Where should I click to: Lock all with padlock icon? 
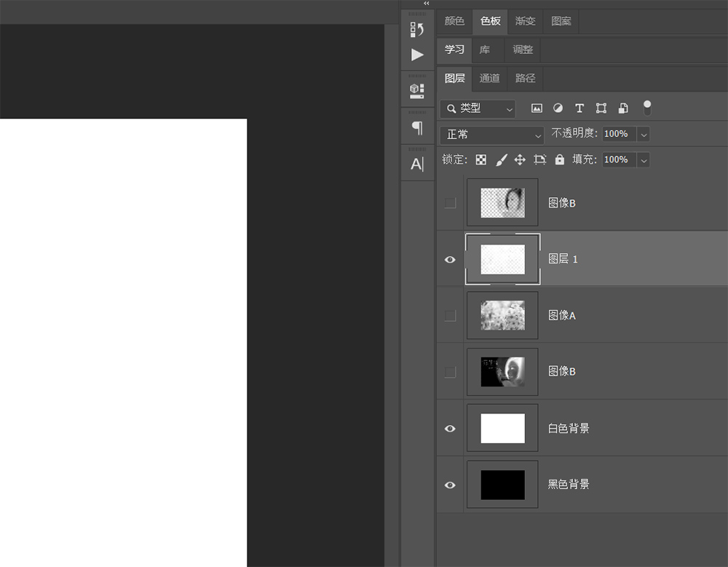pyautogui.click(x=559, y=159)
